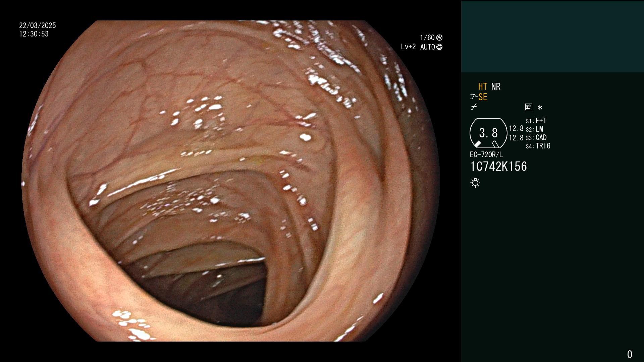The width and height of the screenshot is (644, 362).
Task: Click the date 22/03/2025
Action: (x=38, y=25)
